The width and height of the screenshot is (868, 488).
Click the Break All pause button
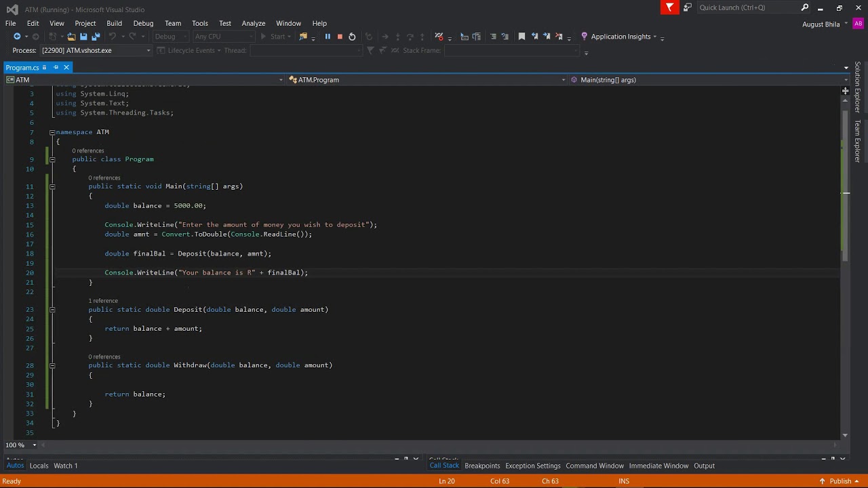click(328, 37)
